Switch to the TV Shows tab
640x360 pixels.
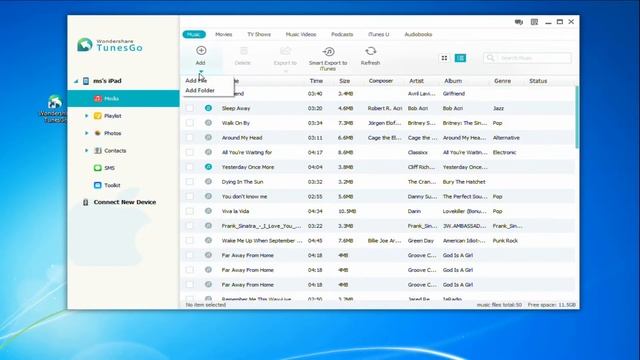point(259,34)
